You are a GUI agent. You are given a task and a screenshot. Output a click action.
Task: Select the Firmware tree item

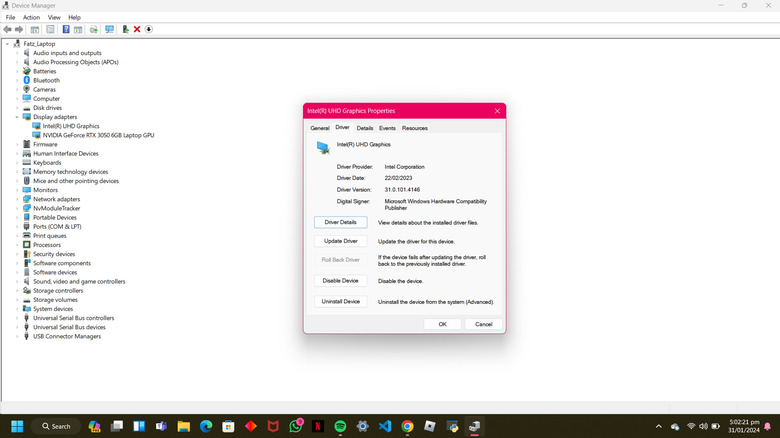[x=45, y=144]
